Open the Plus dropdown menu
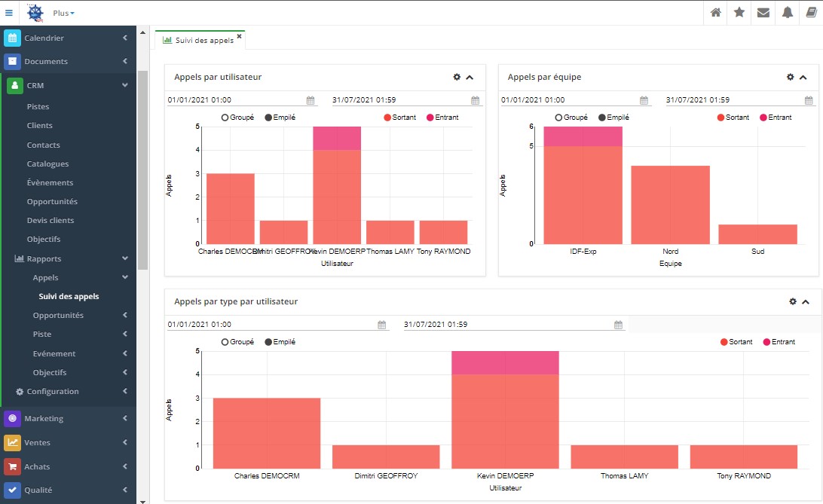Viewport: 823px width, 504px height. point(64,14)
